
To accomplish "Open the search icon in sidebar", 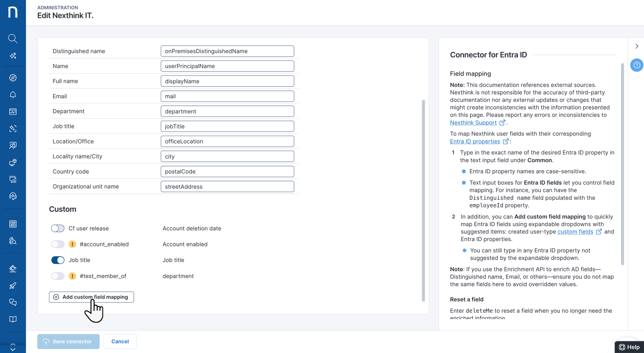I will point(13,39).
